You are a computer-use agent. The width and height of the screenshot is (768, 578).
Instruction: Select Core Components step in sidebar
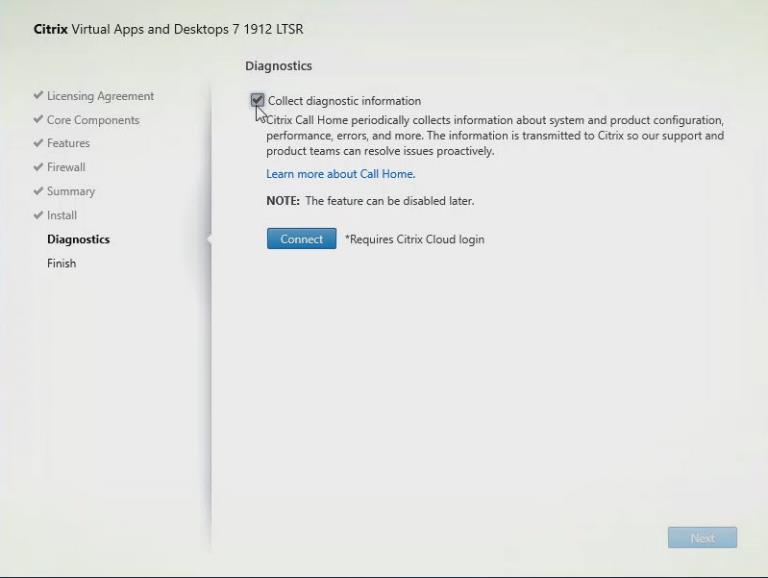tap(93, 120)
